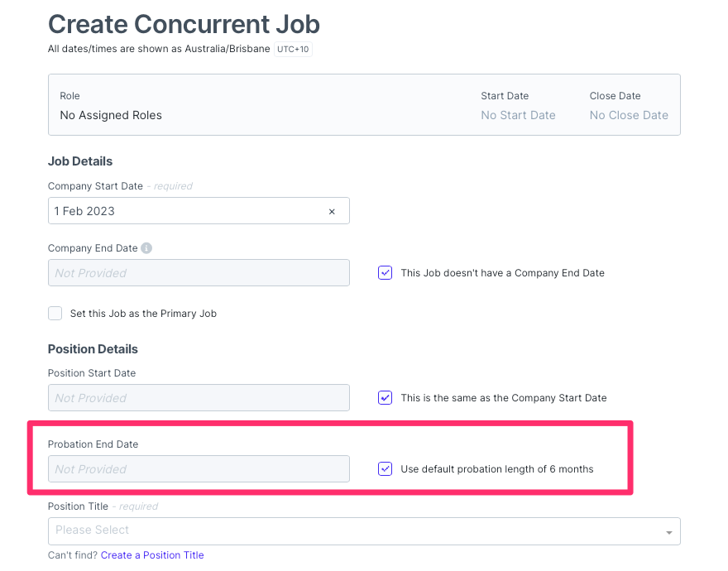Toggle the default probation length checkbox
The height and width of the screenshot is (571, 728).
(x=385, y=468)
